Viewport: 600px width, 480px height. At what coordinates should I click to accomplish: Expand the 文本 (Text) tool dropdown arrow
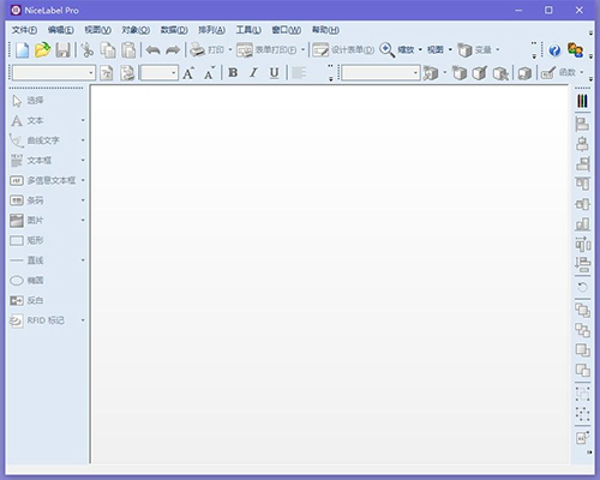[x=83, y=120]
